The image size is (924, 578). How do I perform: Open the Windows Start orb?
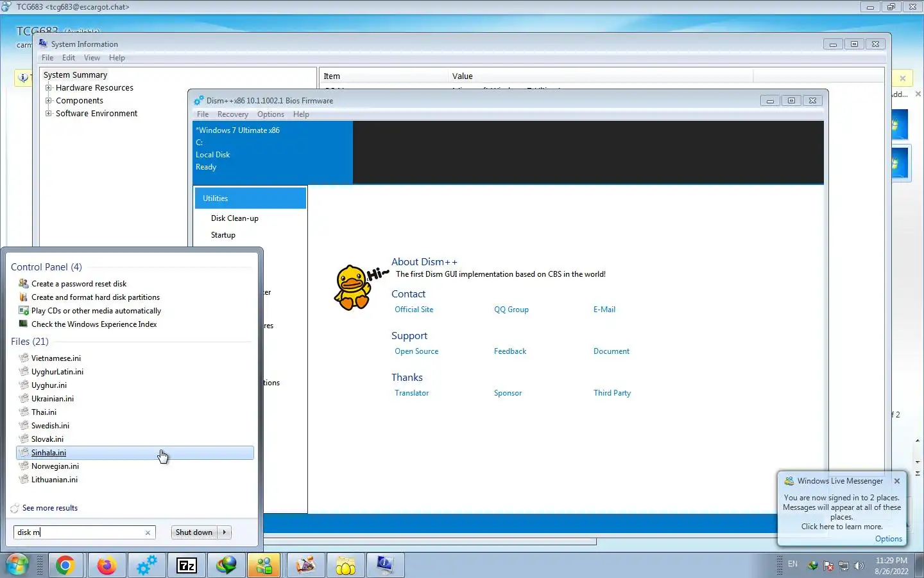pos(17,565)
